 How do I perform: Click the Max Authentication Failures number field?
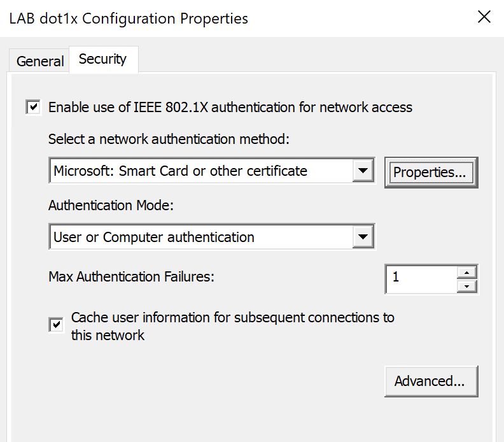point(421,278)
